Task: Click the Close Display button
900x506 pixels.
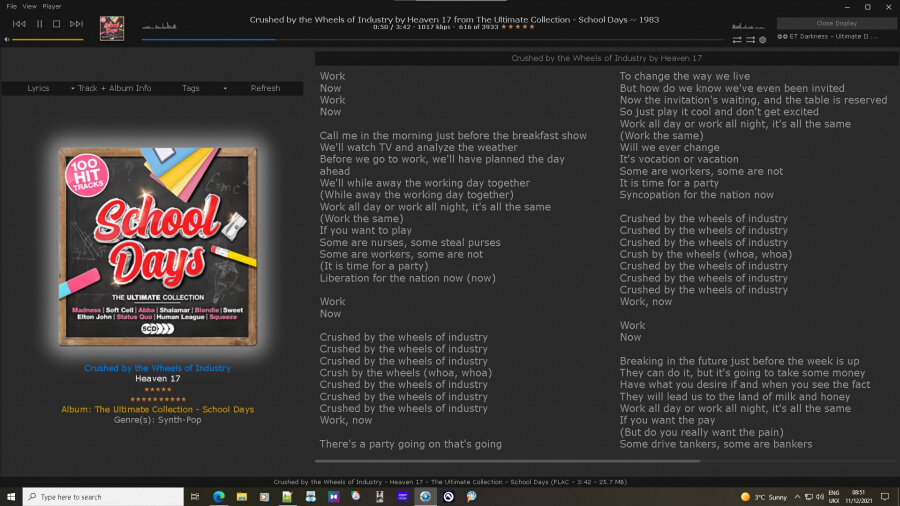Action: coord(836,24)
